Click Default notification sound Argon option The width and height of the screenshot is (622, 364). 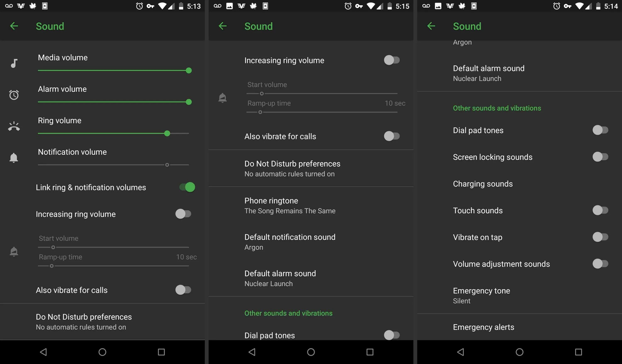(x=311, y=242)
